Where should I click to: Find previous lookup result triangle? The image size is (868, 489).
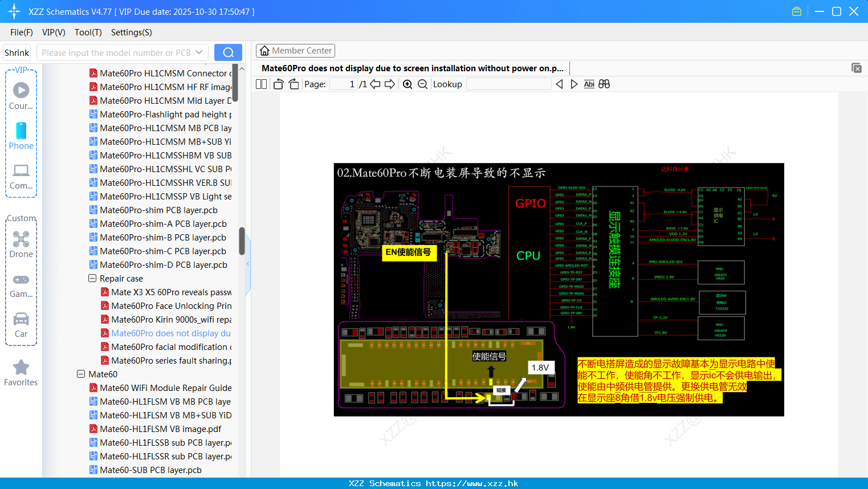point(559,84)
